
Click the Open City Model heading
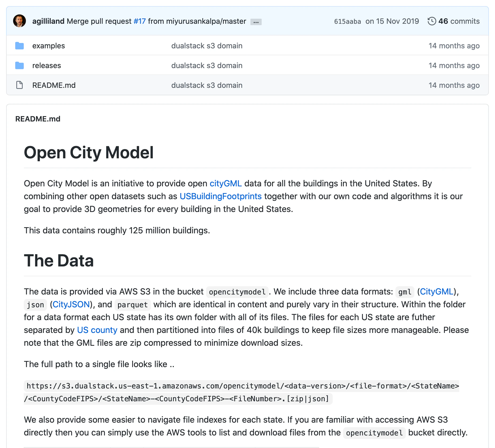(89, 152)
